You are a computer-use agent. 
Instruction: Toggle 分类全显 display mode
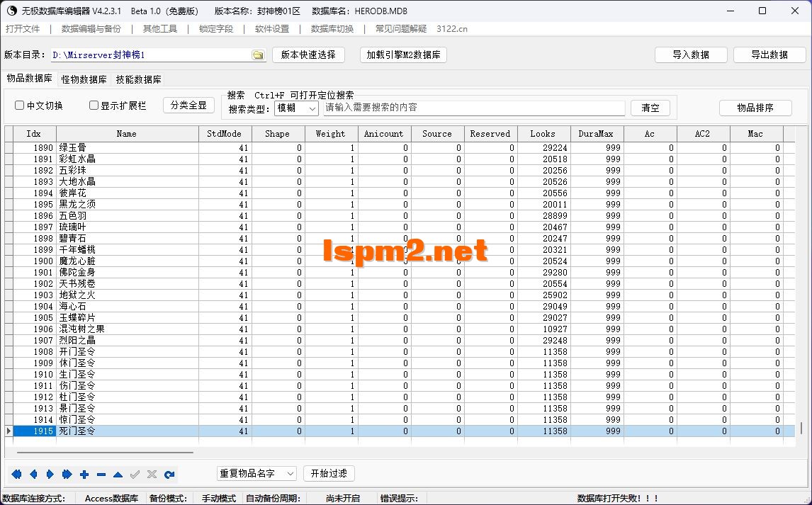click(188, 104)
